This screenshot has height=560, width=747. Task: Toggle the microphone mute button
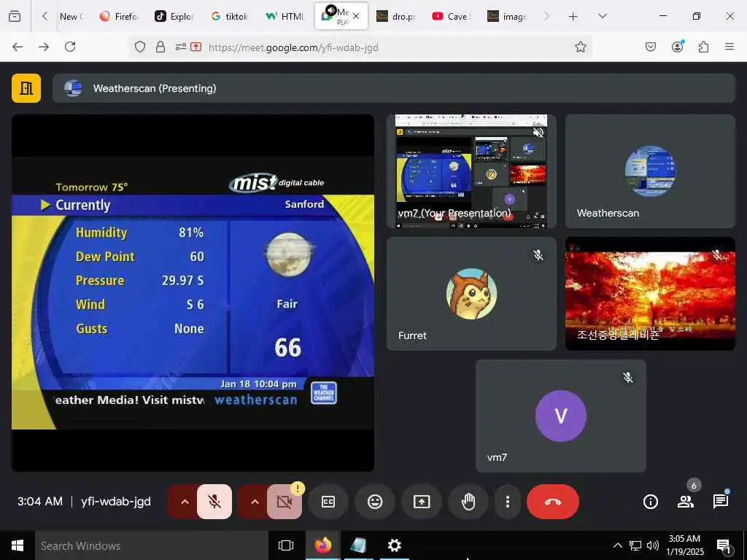pos(214,502)
